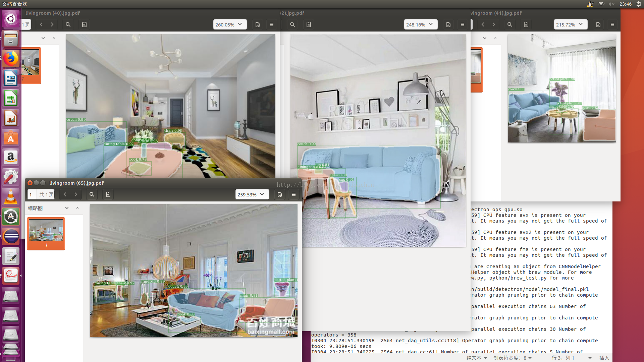The width and height of the screenshot is (644, 362).
Task: Switch to the document viewer dock icon
Action: pyautogui.click(x=11, y=276)
